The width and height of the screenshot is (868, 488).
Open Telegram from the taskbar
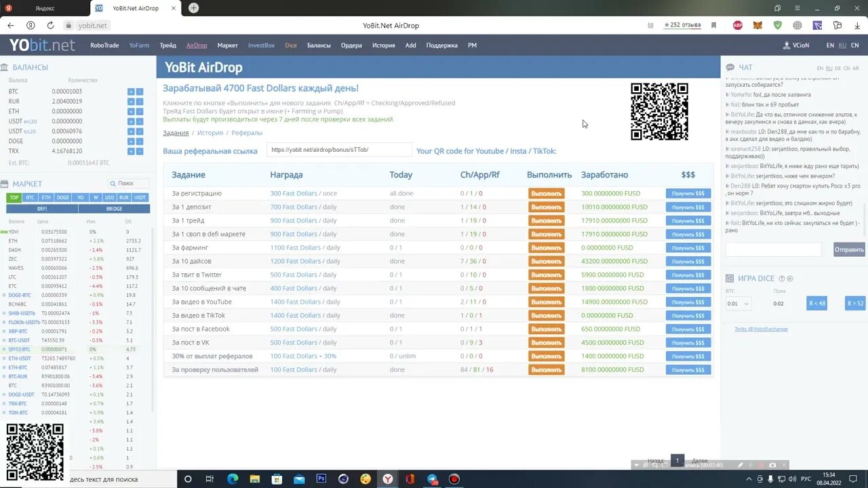(x=432, y=479)
